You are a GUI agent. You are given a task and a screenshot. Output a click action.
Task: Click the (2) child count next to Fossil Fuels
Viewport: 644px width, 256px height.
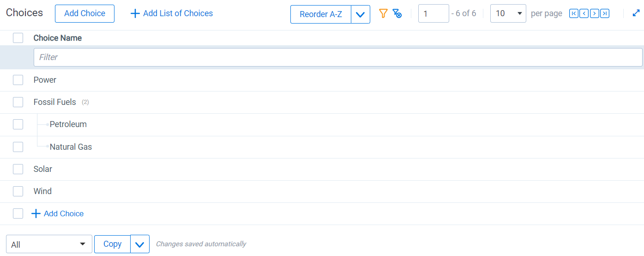85,102
